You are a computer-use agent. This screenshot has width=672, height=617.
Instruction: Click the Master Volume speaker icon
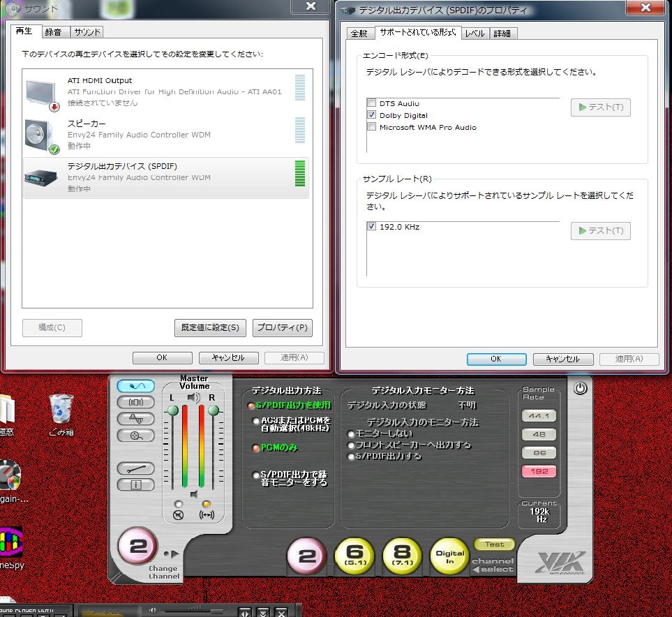(x=194, y=397)
